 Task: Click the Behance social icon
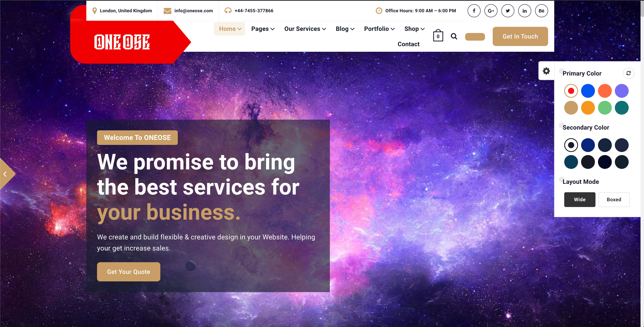(541, 11)
